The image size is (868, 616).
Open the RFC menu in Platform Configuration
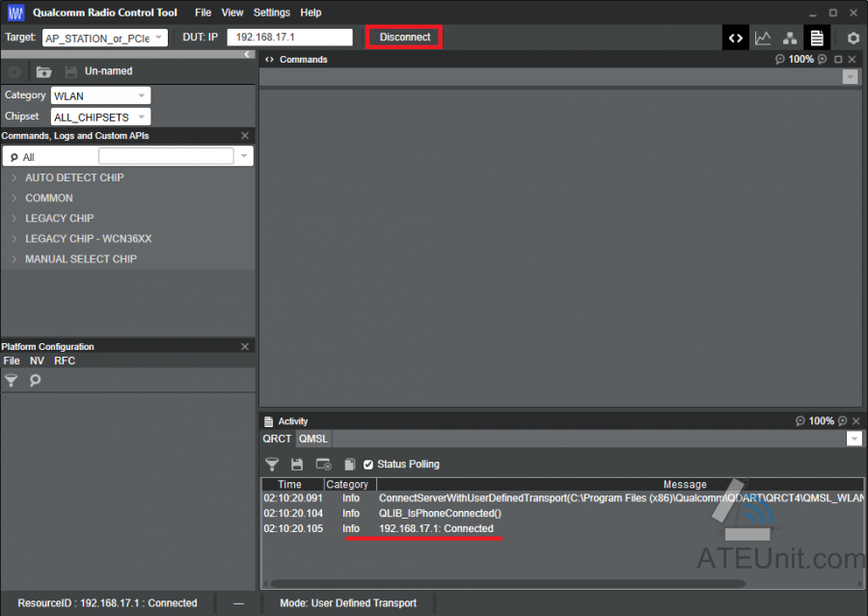tap(65, 361)
